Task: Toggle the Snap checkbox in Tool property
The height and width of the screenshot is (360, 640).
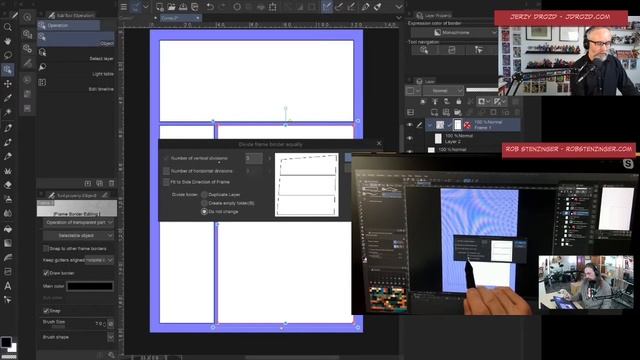Action: point(46,311)
